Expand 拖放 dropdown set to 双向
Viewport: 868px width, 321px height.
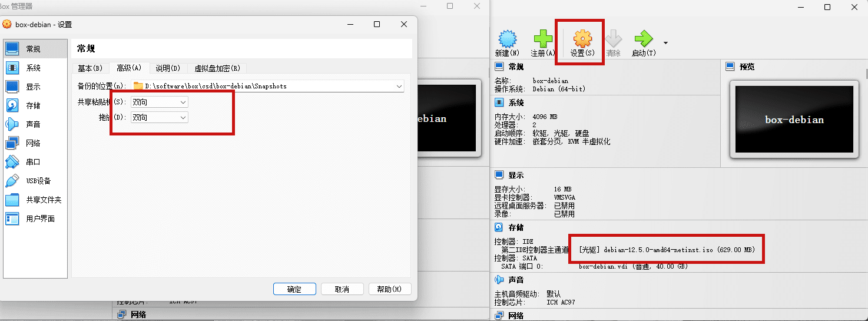click(x=159, y=117)
